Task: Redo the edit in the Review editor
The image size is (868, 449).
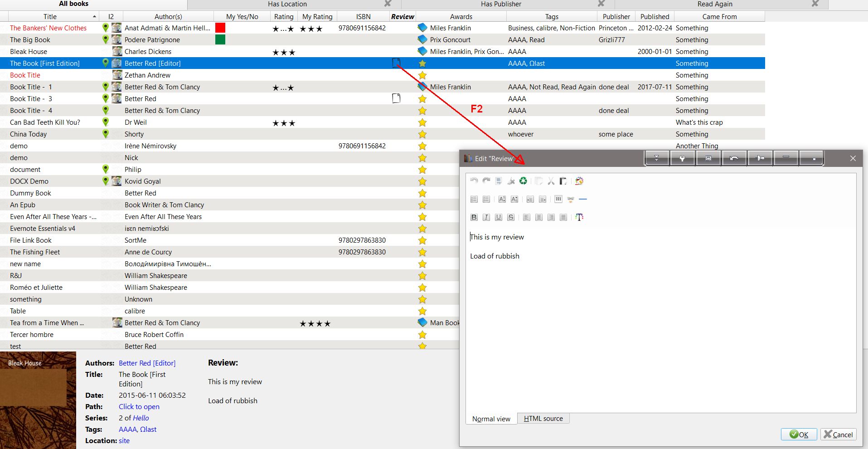Action: [486, 181]
